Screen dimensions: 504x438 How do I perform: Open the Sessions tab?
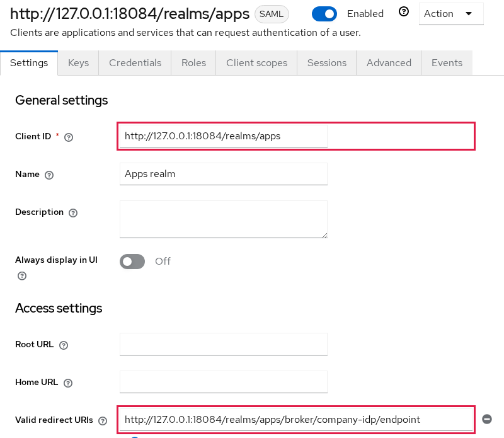[x=326, y=63]
